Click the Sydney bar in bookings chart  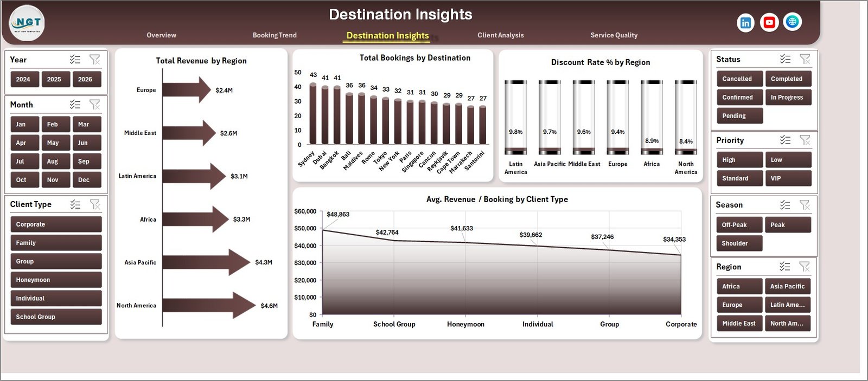tap(313, 113)
